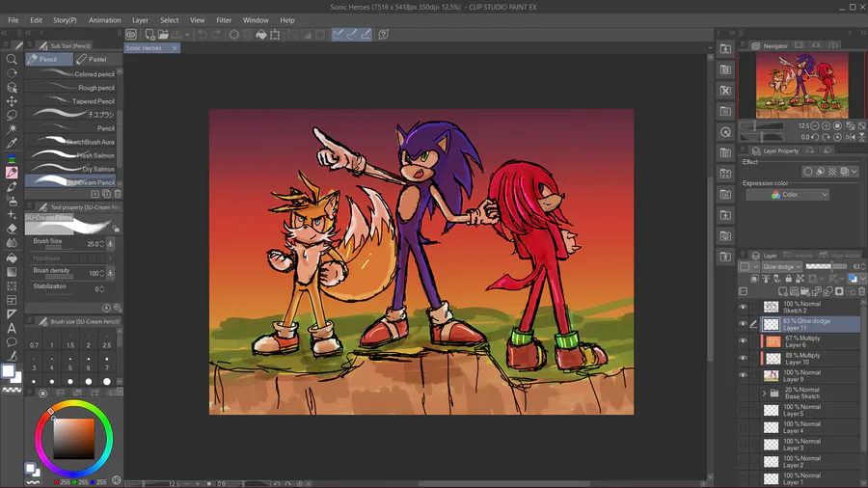Screen dimensions: 868x488
Task: Choose the Colored pencil brush
Action: pyautogui.click(x=70, y=73)
